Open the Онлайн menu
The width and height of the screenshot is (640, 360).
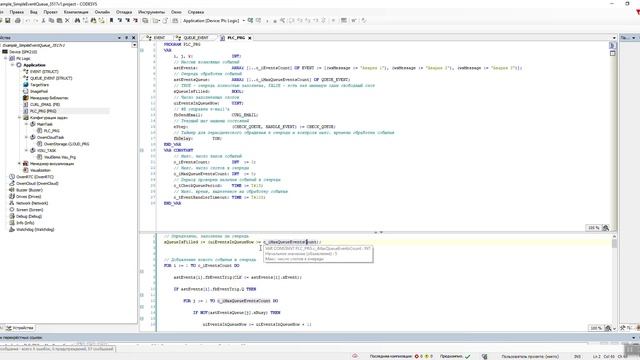coord(102,12)
